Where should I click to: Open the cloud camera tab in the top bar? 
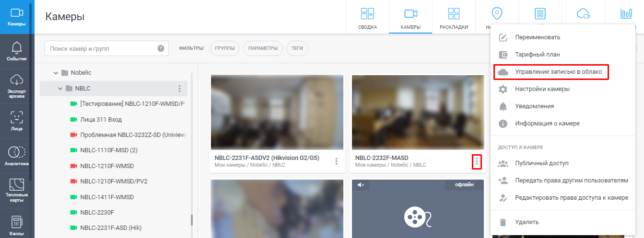click(583, 13)
